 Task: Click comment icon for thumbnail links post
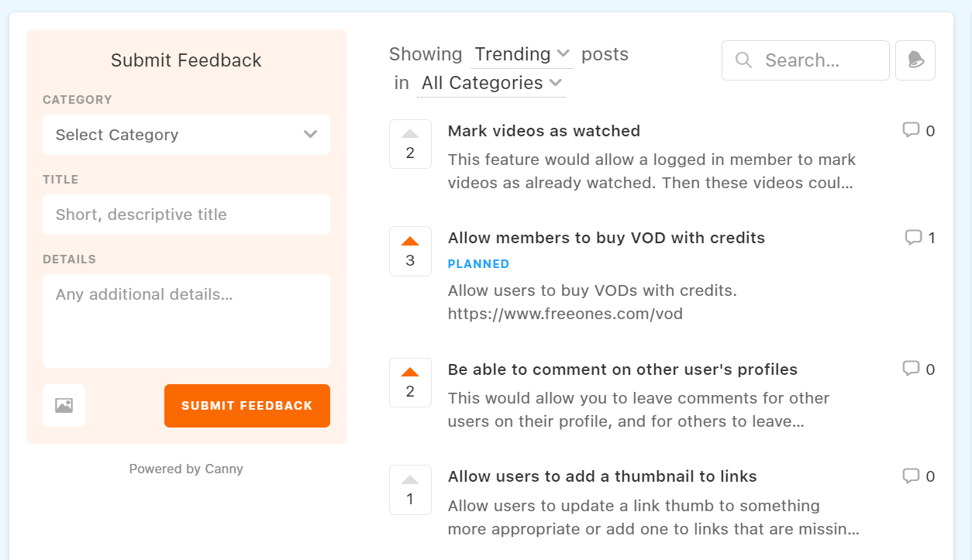tap(919, 476)
